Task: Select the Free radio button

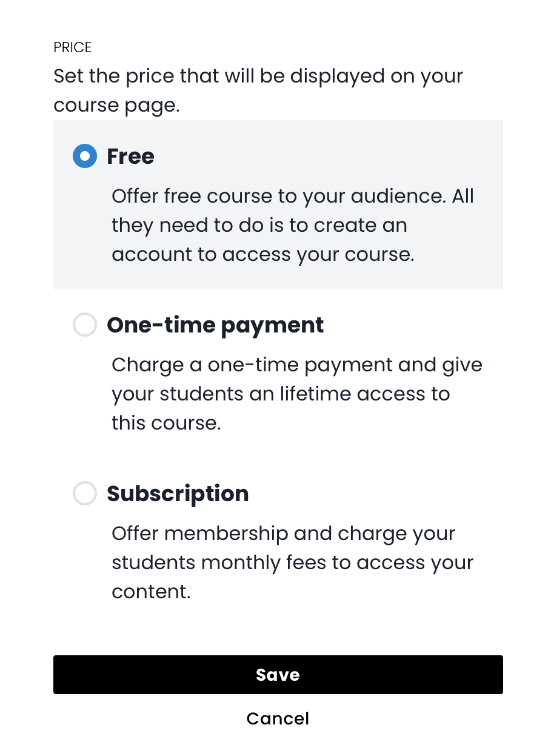Action: coord(85,157)
